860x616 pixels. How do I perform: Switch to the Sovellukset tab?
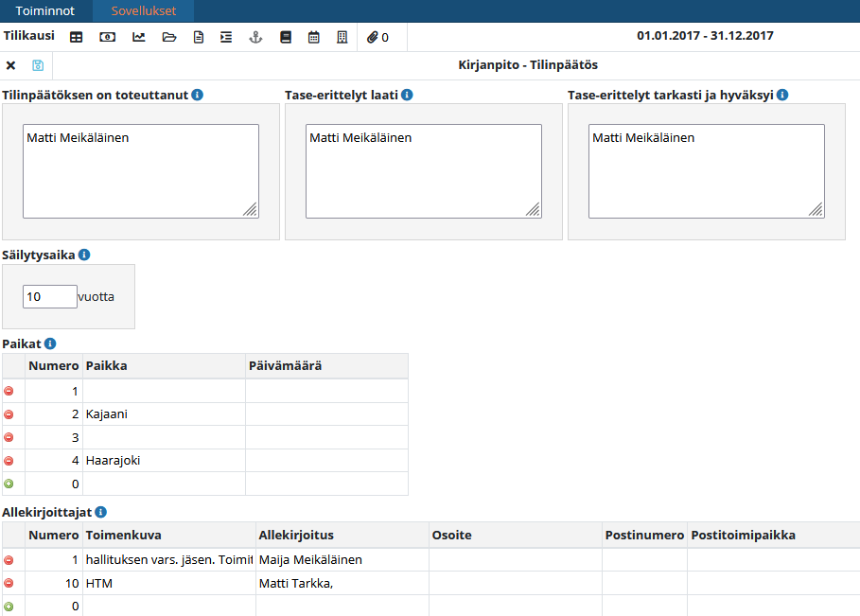144,10
